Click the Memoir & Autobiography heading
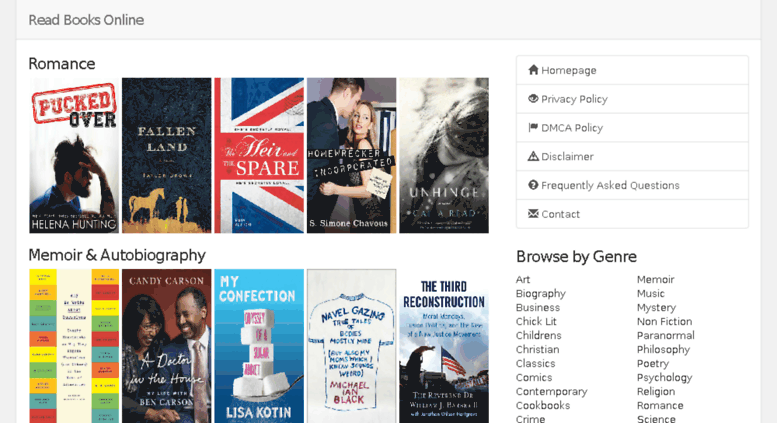 pos(117,255)
